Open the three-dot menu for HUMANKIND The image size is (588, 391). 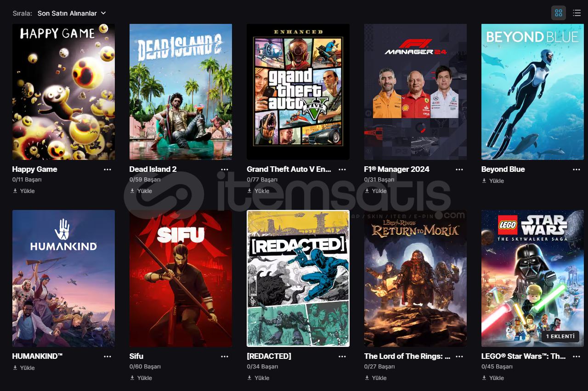pyautogui.click(x=107, y=357)
